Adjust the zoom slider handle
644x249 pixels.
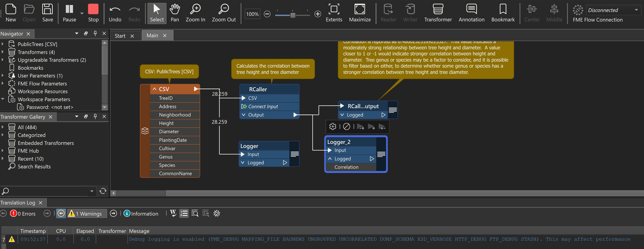click(293, 15)
